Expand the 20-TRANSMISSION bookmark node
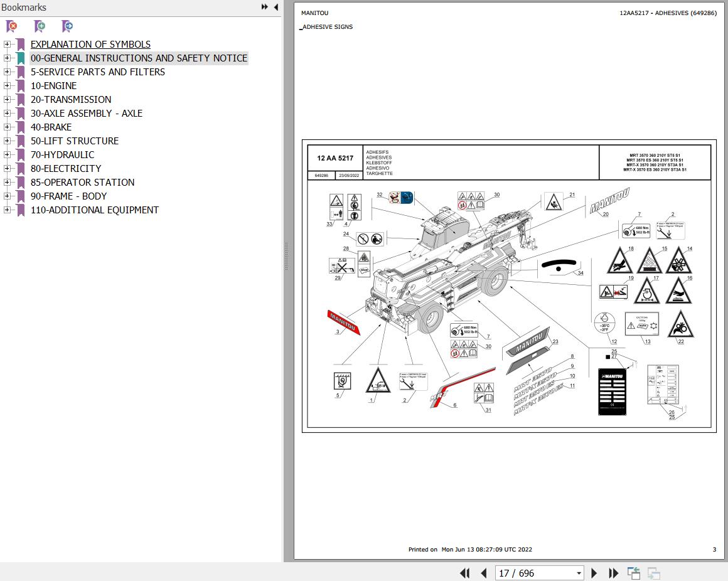The width and height of the screenshot is (728, 581). click(x=7, y=100)
